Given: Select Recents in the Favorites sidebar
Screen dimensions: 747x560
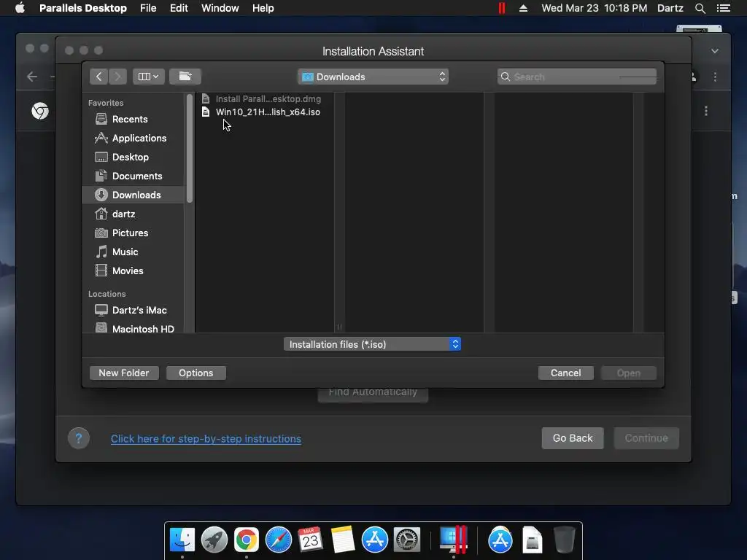Looking at the screenshot, I should (x=133, y=119).
